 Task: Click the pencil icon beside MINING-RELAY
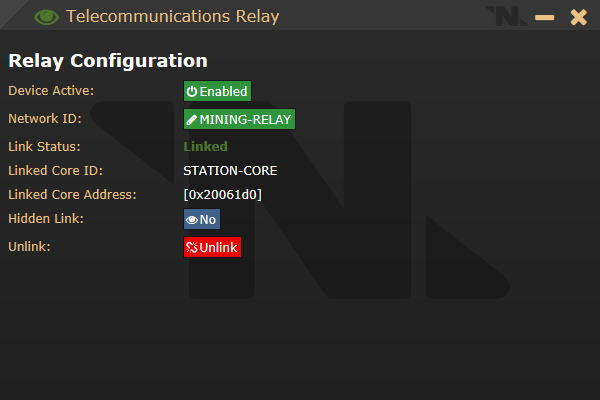(x=192, y=120)
